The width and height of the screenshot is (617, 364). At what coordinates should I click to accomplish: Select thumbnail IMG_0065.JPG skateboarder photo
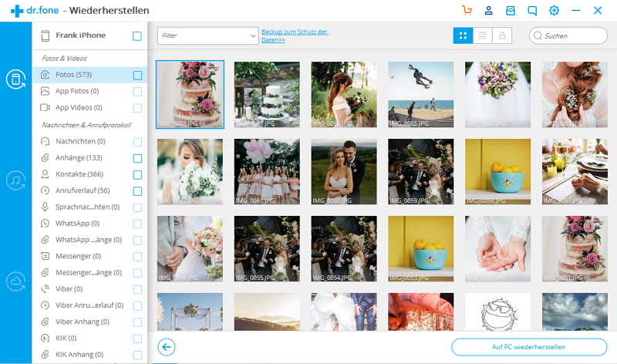pos(420,94)
